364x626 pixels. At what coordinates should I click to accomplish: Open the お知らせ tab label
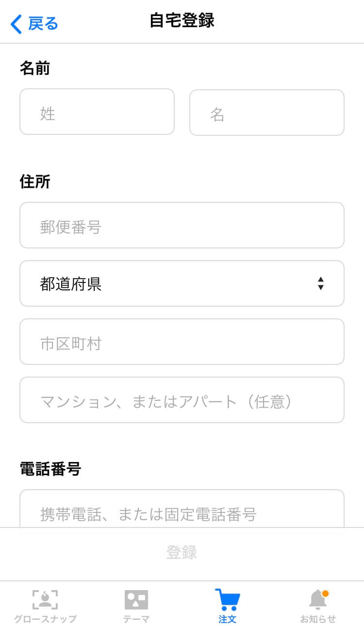click(x=318, y=619)
